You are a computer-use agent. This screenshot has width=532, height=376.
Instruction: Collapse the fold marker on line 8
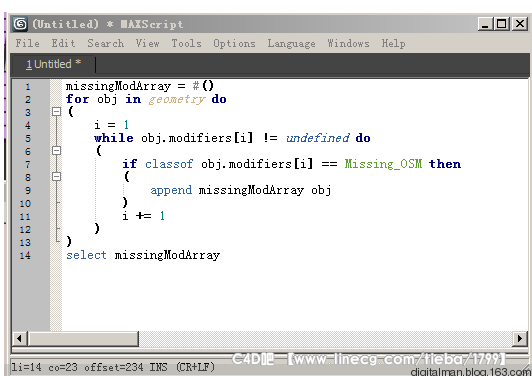[57, 176]
